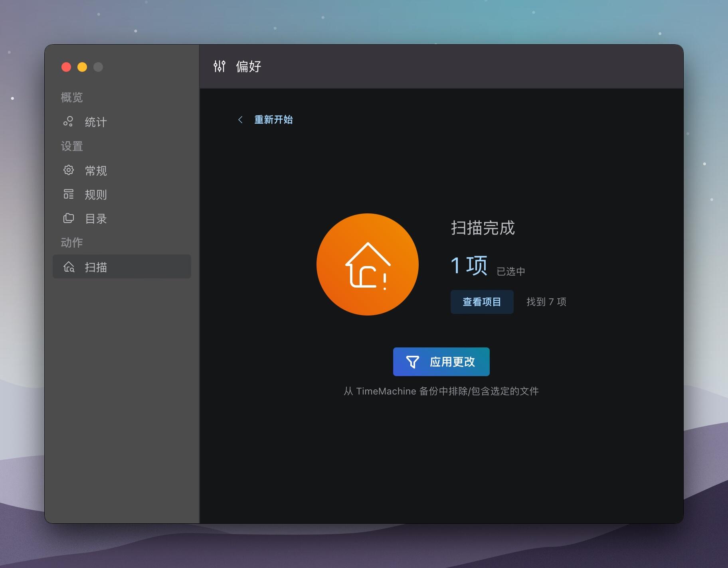
Task: Select the 扫描 label under 动作
Action: click(96, 267)
